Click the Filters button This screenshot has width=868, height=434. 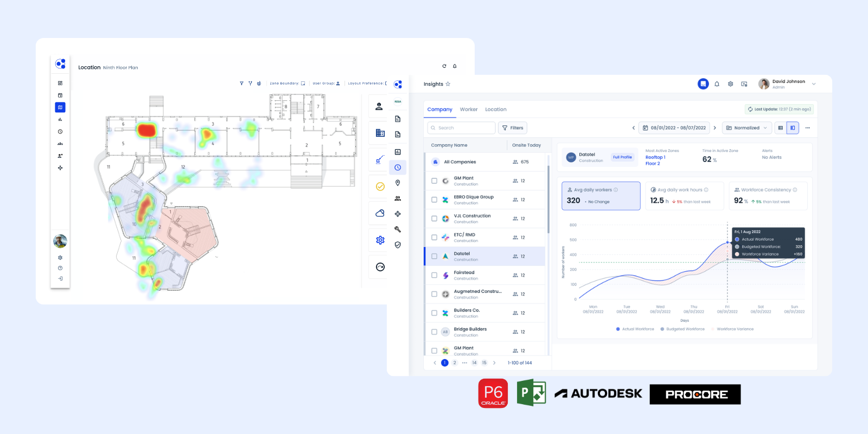(513, 128)
